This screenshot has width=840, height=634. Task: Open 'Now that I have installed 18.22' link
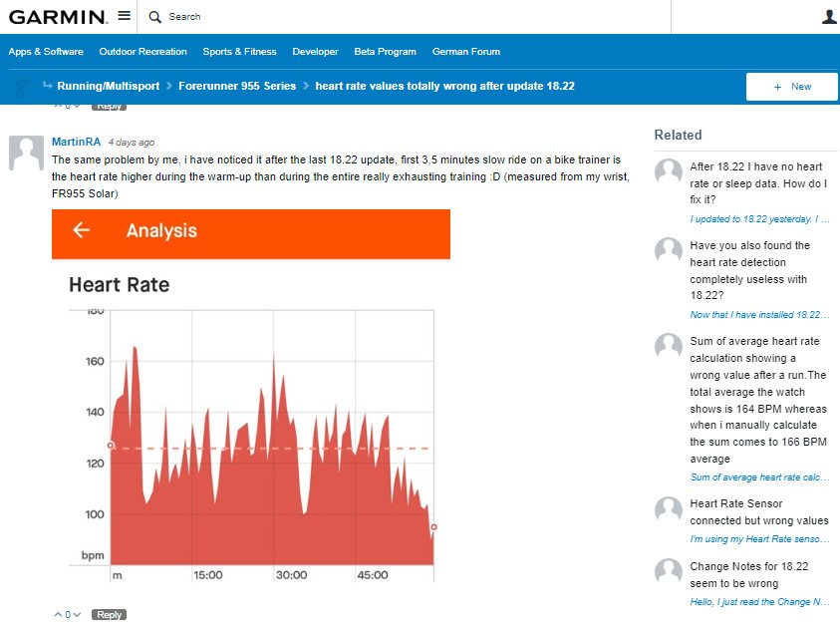click(759, 315)
